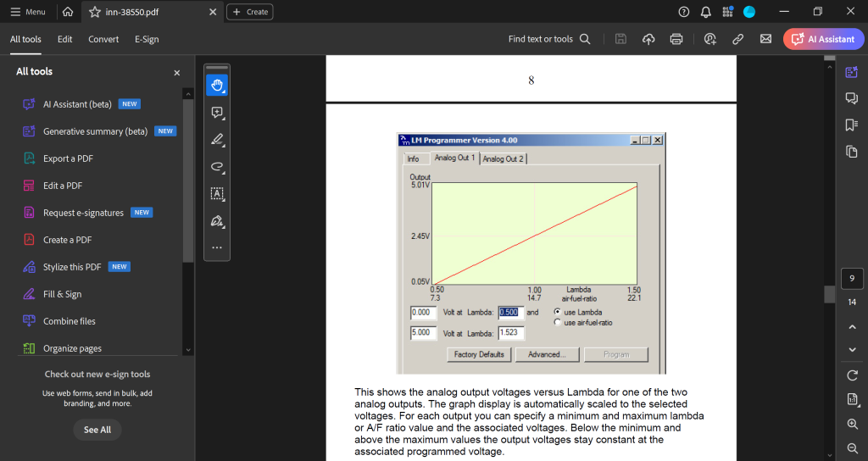This screenshot has width=868, height=461.
Task: Print the document with printer icon
Action: coord(676,39)
